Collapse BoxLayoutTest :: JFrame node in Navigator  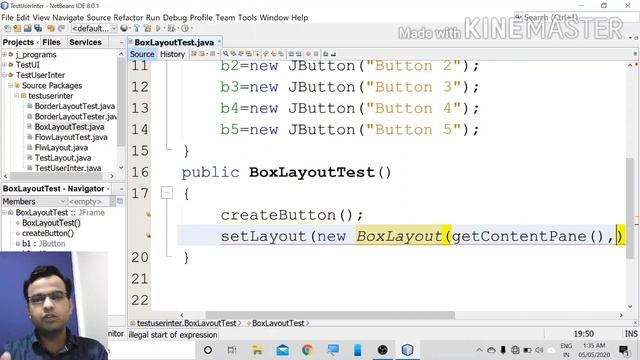click(4, 212)
